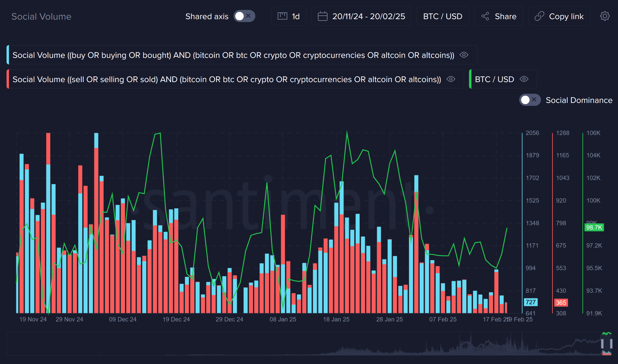This screenshot has width=618, height=364.
Task: Select the buy social volume metric label
Action: click(x=233, y=55)
